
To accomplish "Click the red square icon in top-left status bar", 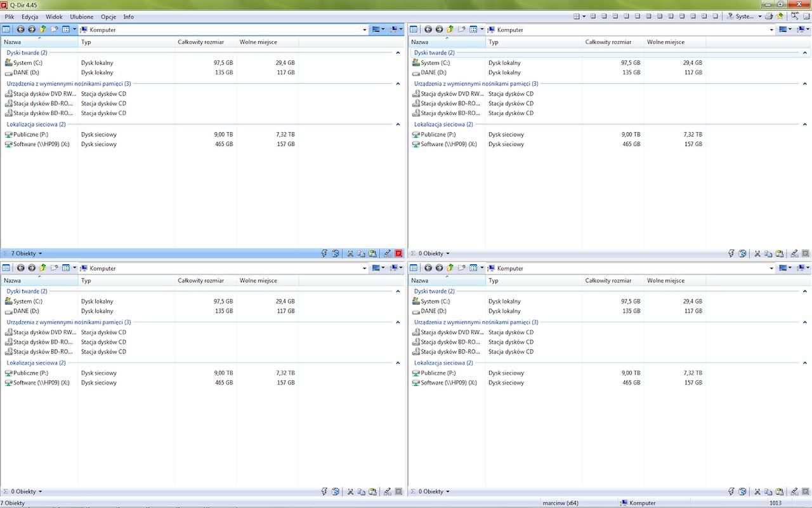I will 398,253.
